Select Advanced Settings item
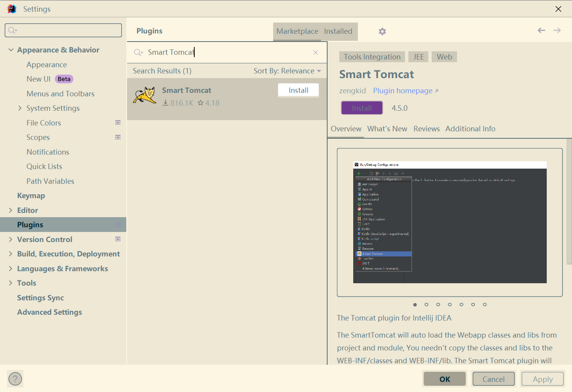Image resolution: width=572 pixels, height=392 pixels. point(49,312)
